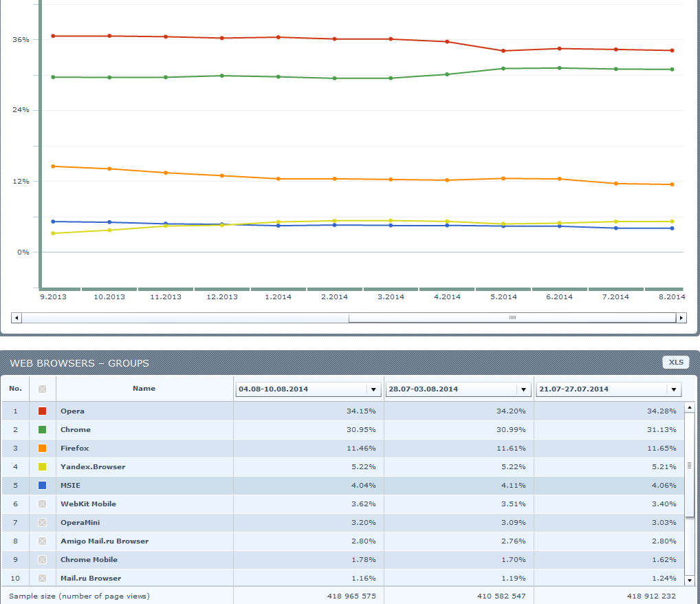The width and height of the screenshot is (700, 604).
Task: Disable the blue MSIE series box
Action: point(43,486)
